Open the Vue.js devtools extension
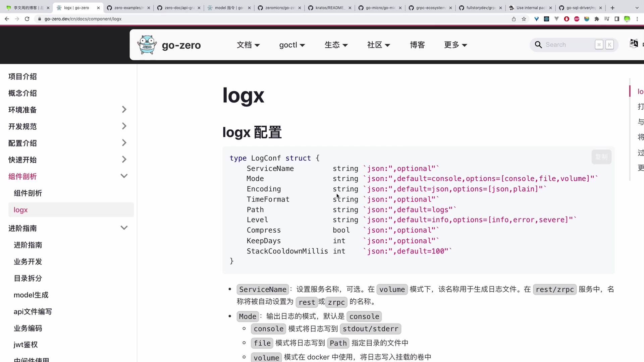 556,19
